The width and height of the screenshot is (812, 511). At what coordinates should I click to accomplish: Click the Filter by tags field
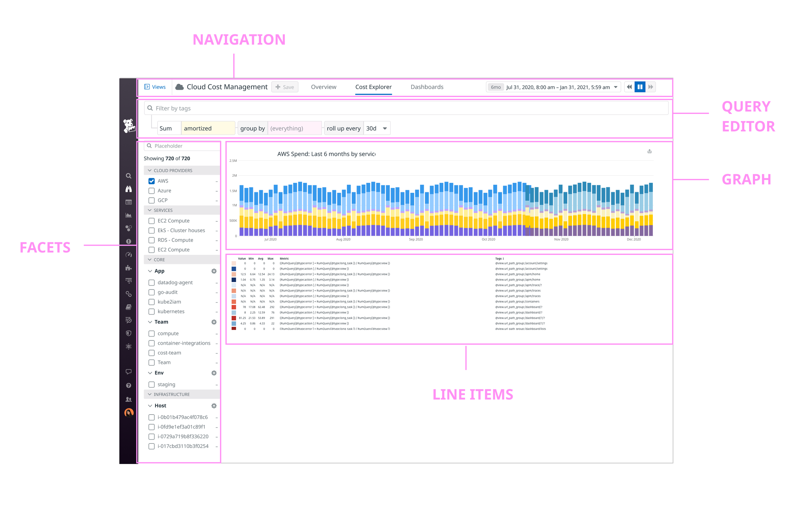click(x=406, y=108)
